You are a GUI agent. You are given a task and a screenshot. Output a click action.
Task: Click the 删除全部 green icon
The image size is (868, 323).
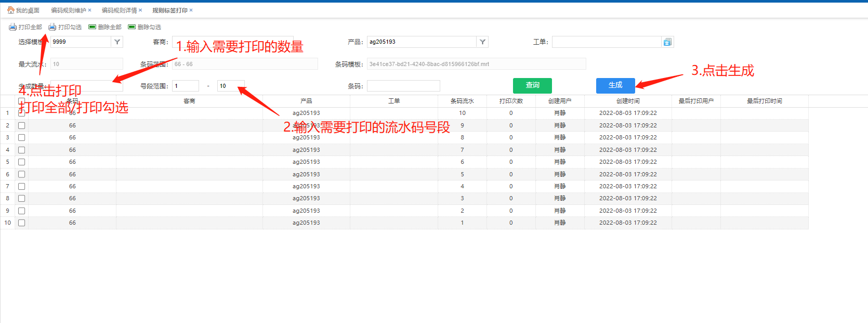click(x=92, y=27)
